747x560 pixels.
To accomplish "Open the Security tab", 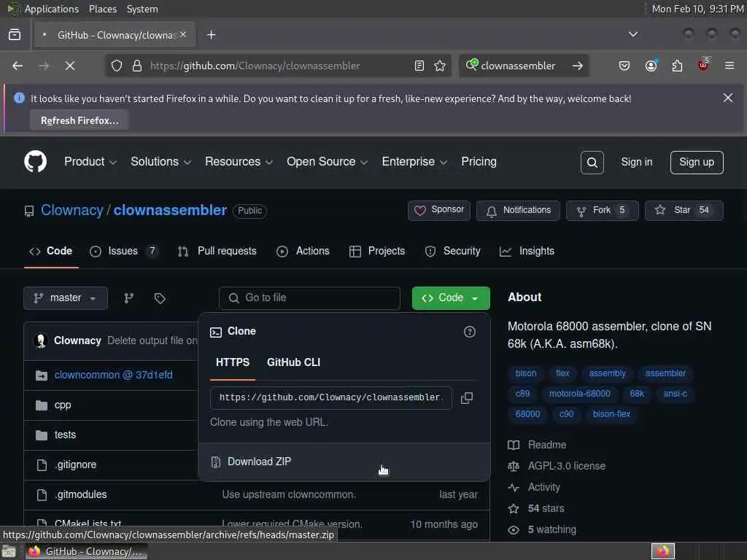I will [452, 251].
